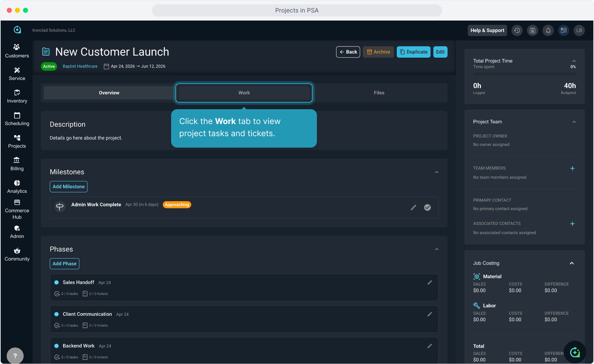Screen dimensions: 594x364
Task: Click the project description text
Action: click(x=86, y=138)
